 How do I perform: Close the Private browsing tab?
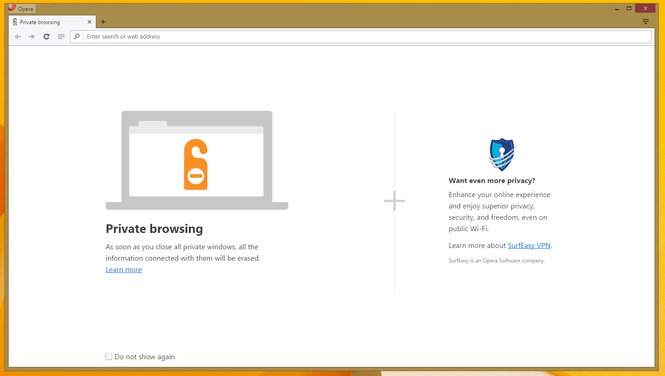click(x=89, y=22)
